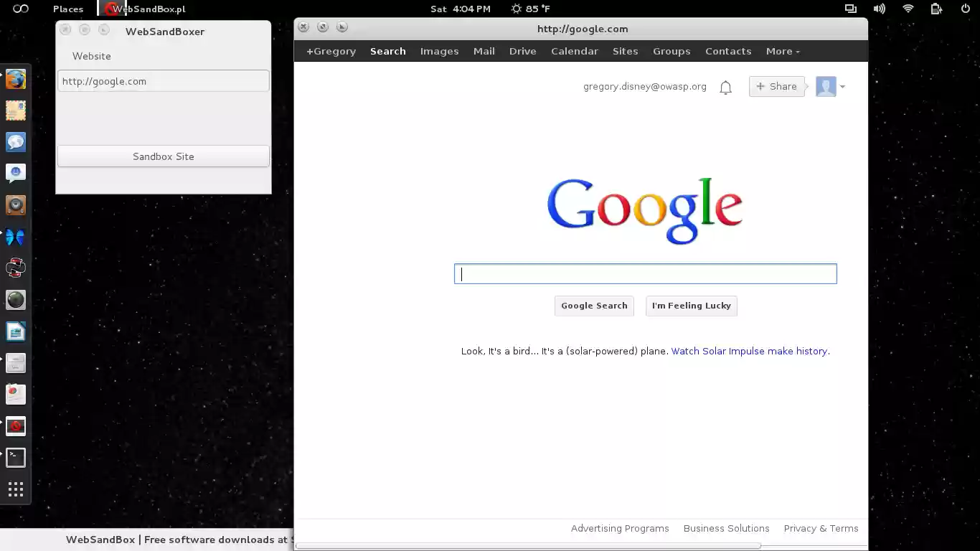Check the battery status icon
The image size is (980, 551).
[x=936, y=9]
